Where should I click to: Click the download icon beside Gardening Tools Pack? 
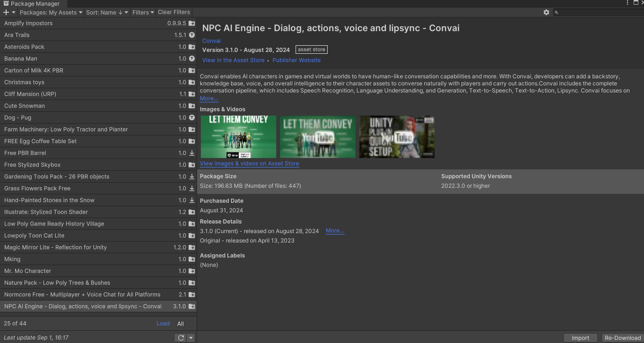192,176
